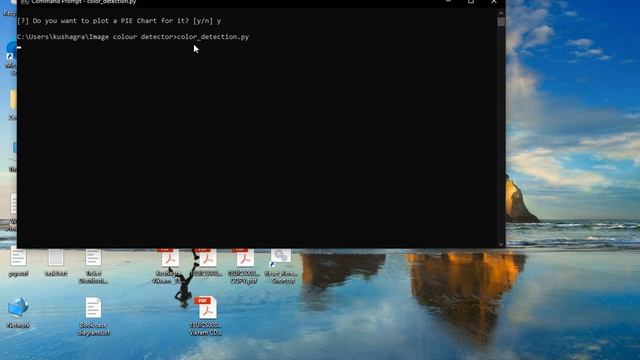This screenshot has height=360, width=640.
Task: Open the blank white document icon on desktop
Action: [x=56, y=262]
